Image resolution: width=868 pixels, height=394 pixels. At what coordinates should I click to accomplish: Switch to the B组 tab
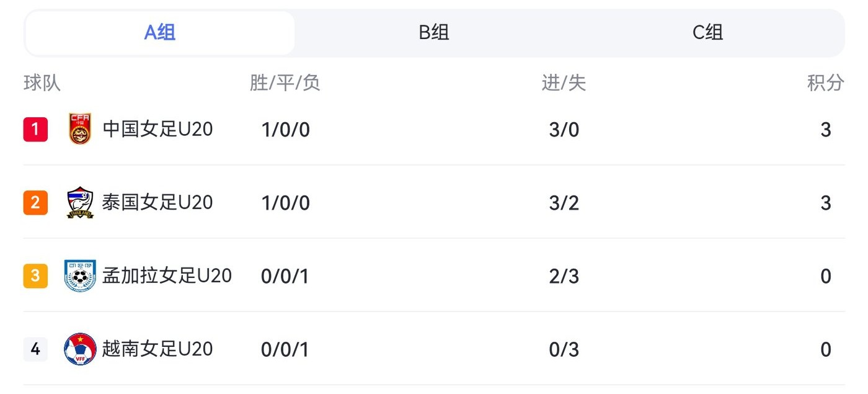[434, 32]
